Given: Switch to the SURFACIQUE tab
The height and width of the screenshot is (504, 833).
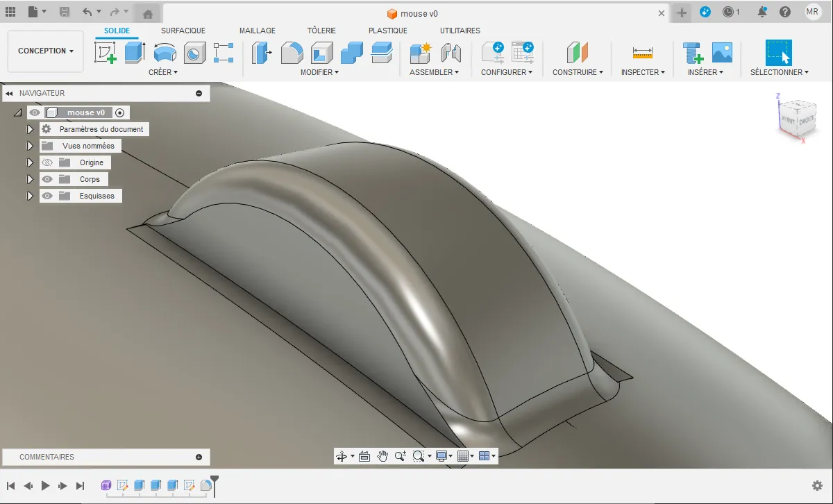Looking at the screenshot, I should point(183,31).
